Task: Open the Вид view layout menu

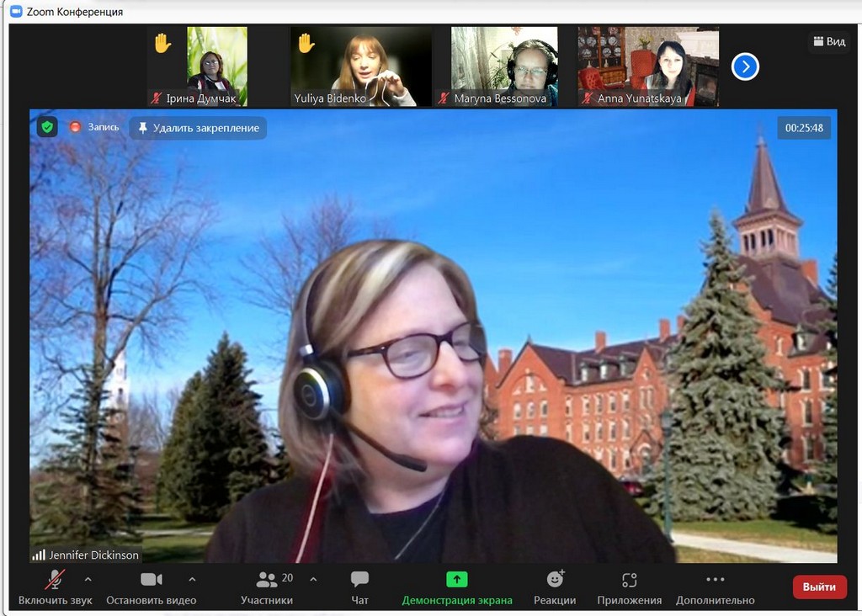Action: (x=828, y=41)
